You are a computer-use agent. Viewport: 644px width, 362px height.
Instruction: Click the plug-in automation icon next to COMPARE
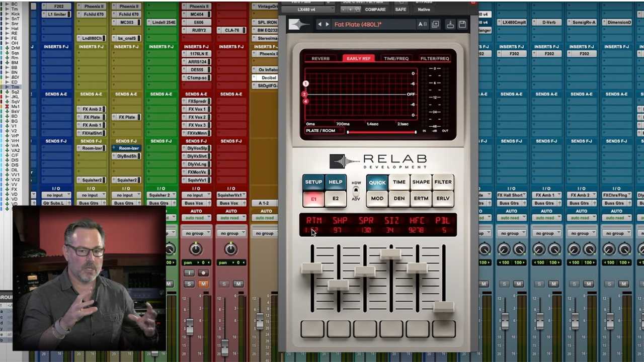357,9
